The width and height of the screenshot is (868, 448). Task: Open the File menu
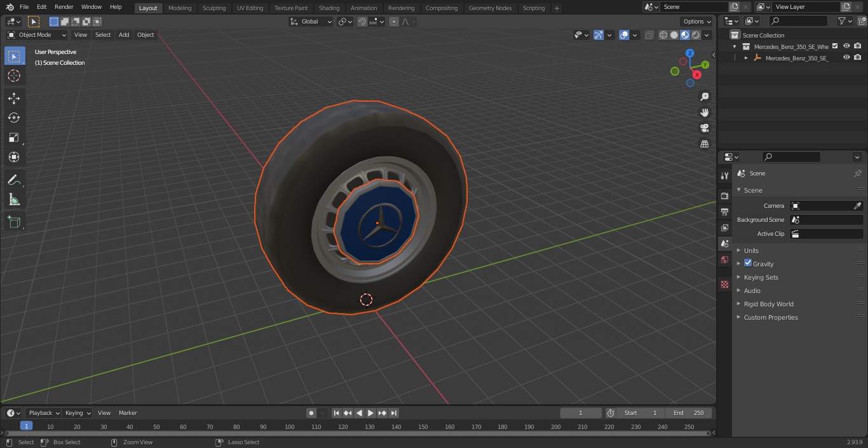click(24, 7)
